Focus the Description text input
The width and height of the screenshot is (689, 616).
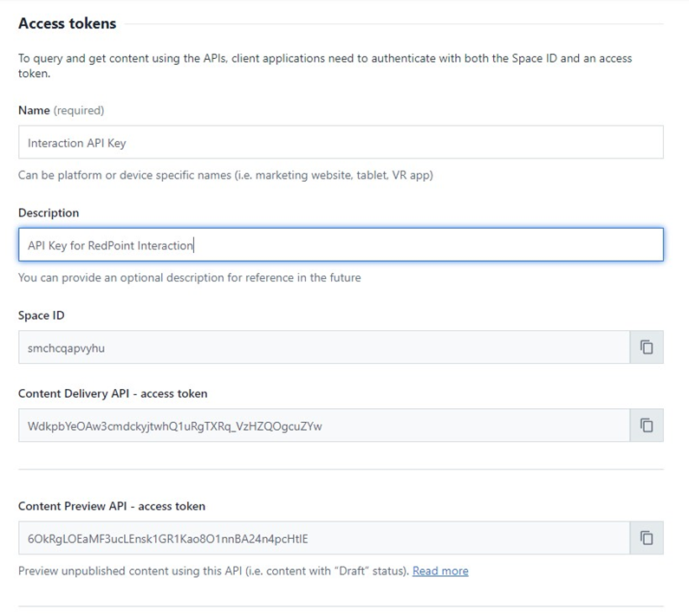[x=340, y=245]
